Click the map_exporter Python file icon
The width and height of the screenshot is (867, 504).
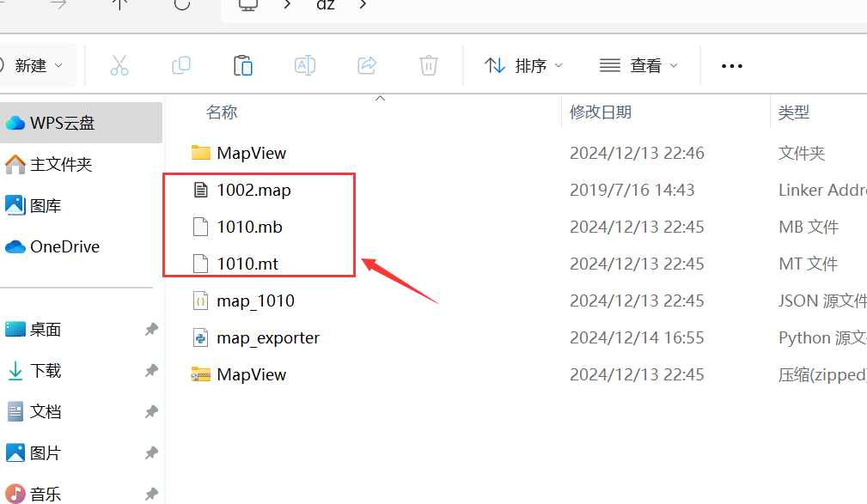pos(201,337)
